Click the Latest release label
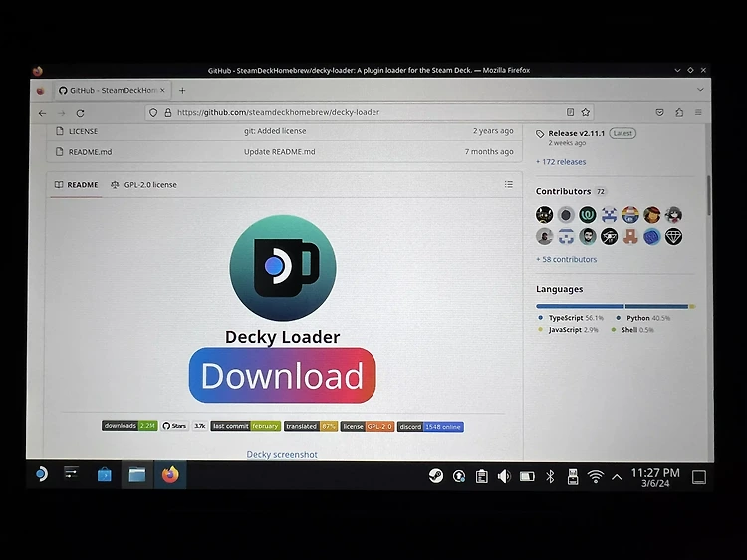747x560 pixels. pos(622,133)
